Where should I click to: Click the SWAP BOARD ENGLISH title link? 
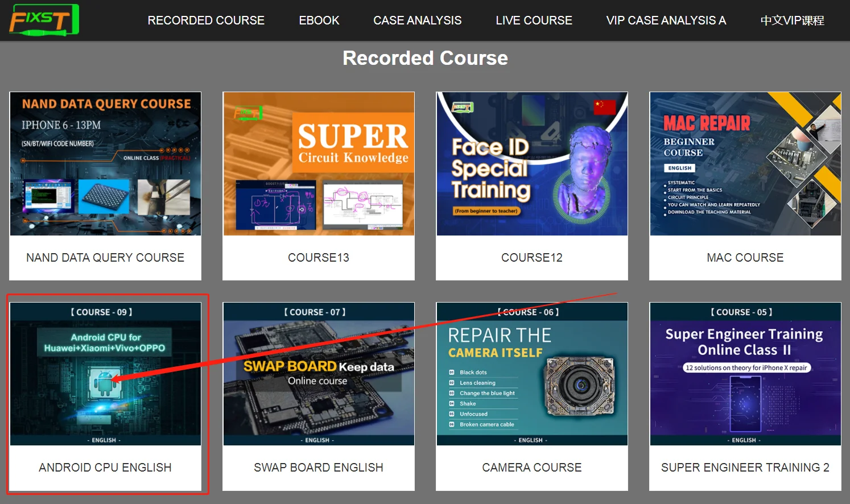319,468
